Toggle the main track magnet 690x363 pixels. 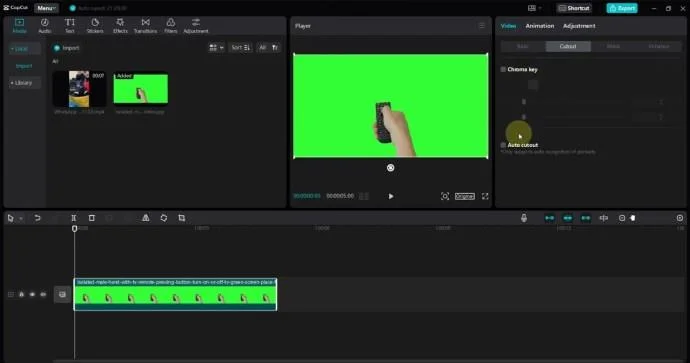click(550, 218)
